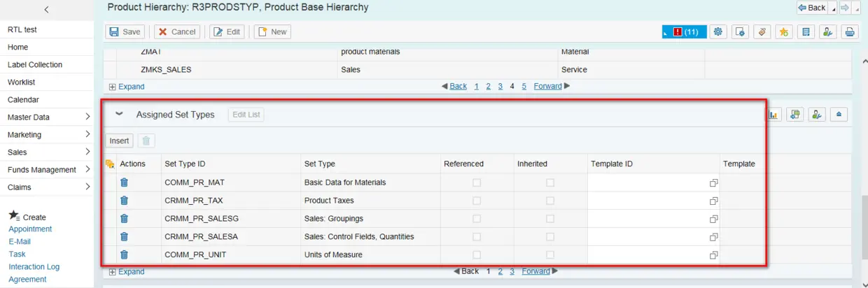Click the Edit toolbar button

click(227, 31)
